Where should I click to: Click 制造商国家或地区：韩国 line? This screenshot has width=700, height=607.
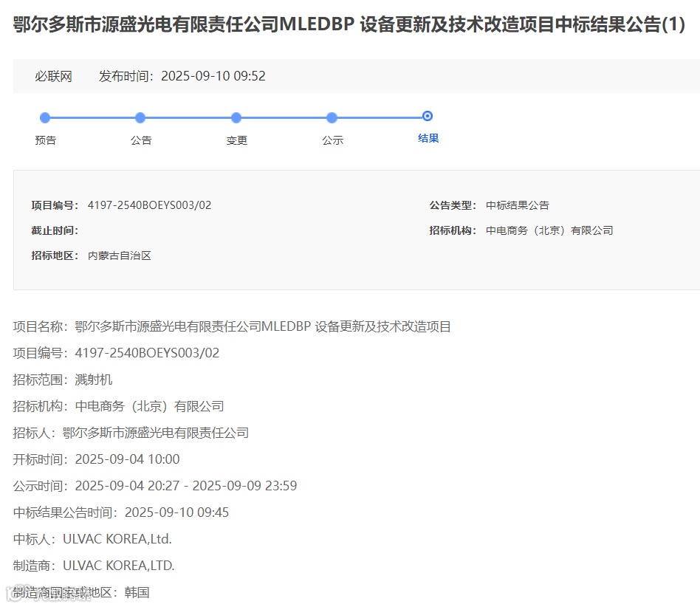pos(81,592)
